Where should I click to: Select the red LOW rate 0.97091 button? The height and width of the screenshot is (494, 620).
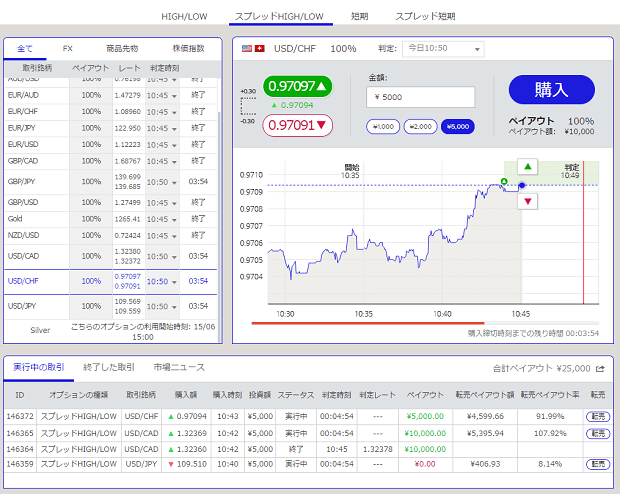coord(297,125)
